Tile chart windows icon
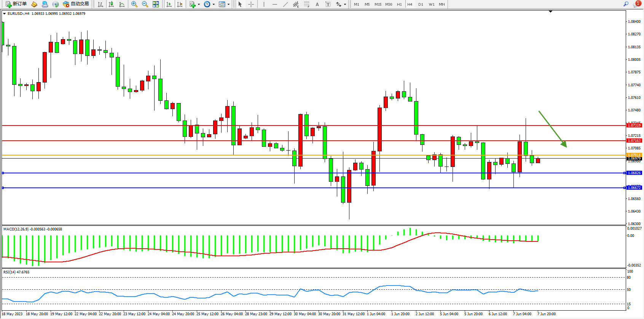This screenshot has width=644, height=319. 156,4
